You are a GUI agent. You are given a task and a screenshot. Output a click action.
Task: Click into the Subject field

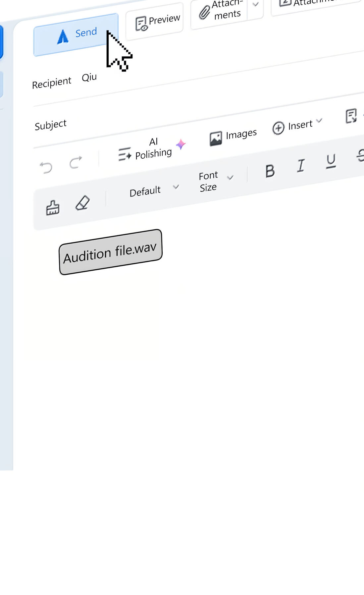[x=199, y=114]
